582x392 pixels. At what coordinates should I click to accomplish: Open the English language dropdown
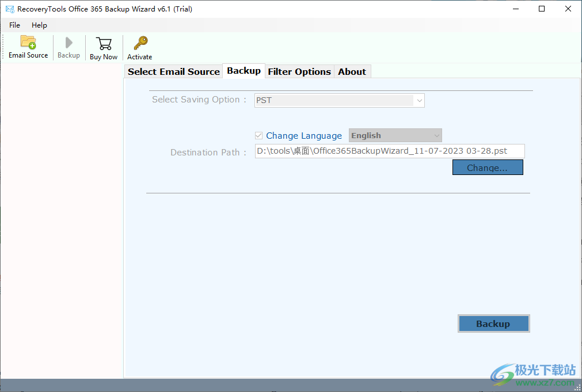(x=395, y=135)
